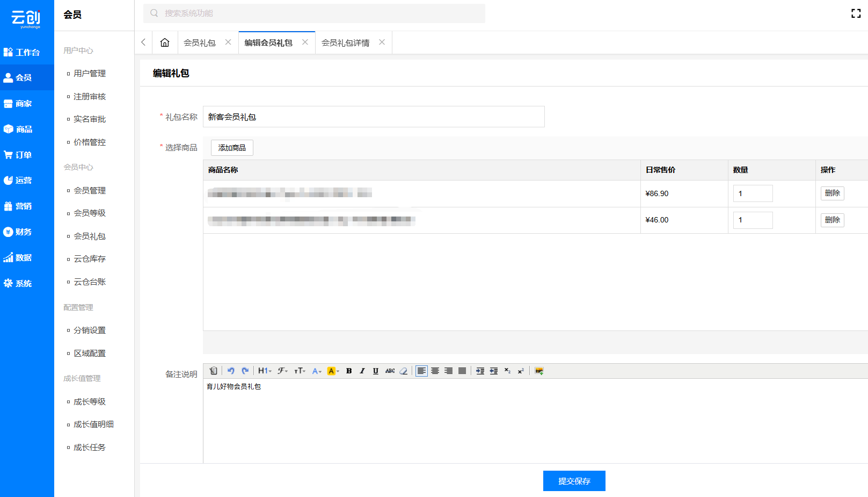
Task: Open the 会员 section in the blue sidebar
Action: pos(27,77)
